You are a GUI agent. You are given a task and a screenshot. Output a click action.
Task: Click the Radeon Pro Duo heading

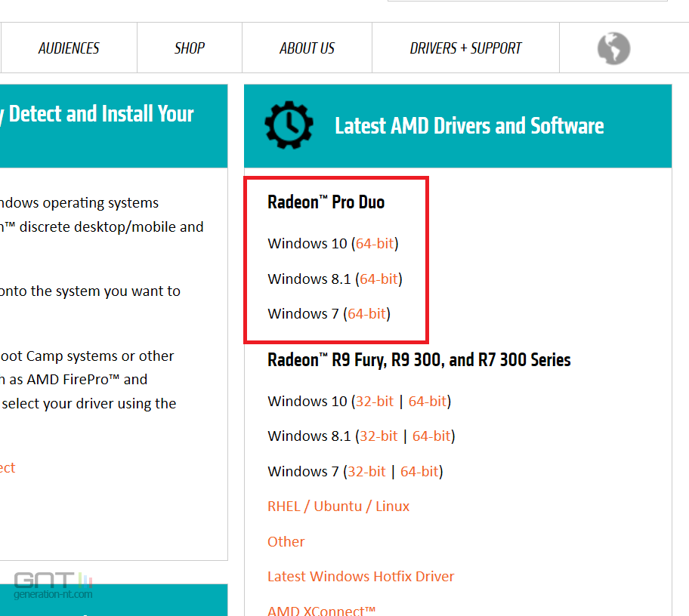click(x=326, y=202)
